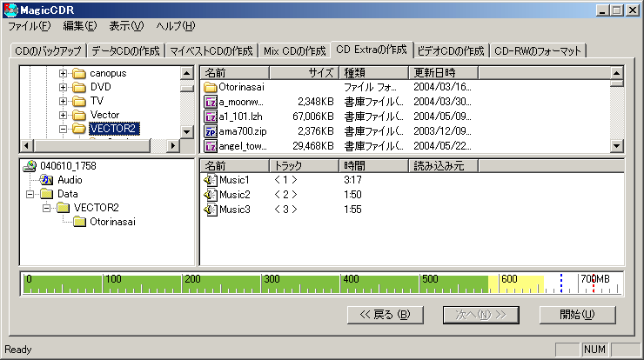The image size is (644, 360).
Task: Switch to the データCDの作成 tab
Action: tap(125, 51)
